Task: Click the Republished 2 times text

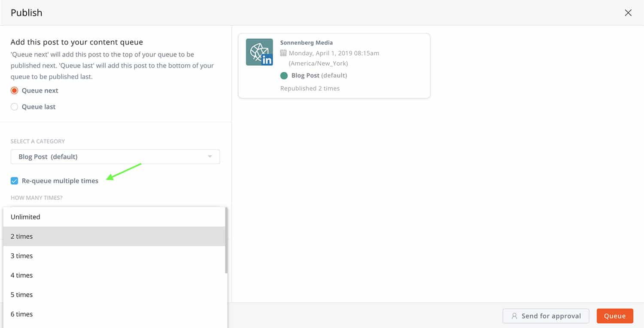Action: coord(310,88)
